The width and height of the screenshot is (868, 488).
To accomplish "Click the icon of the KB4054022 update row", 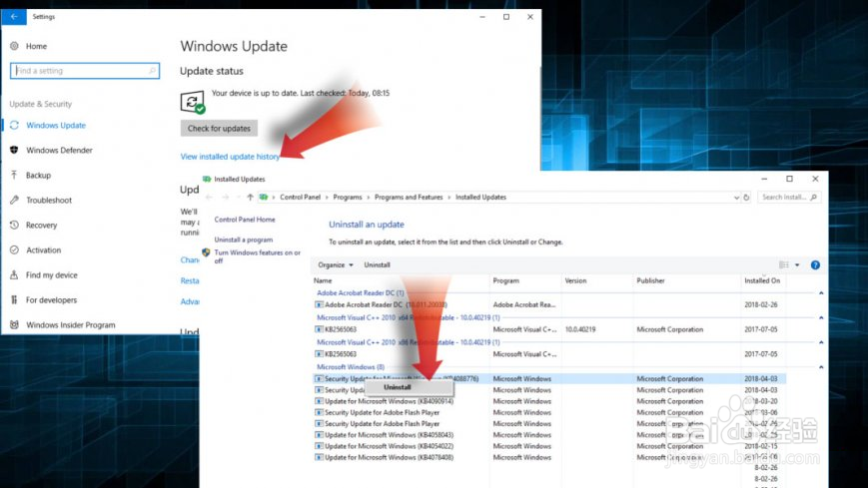I will (x=319, y=446).
